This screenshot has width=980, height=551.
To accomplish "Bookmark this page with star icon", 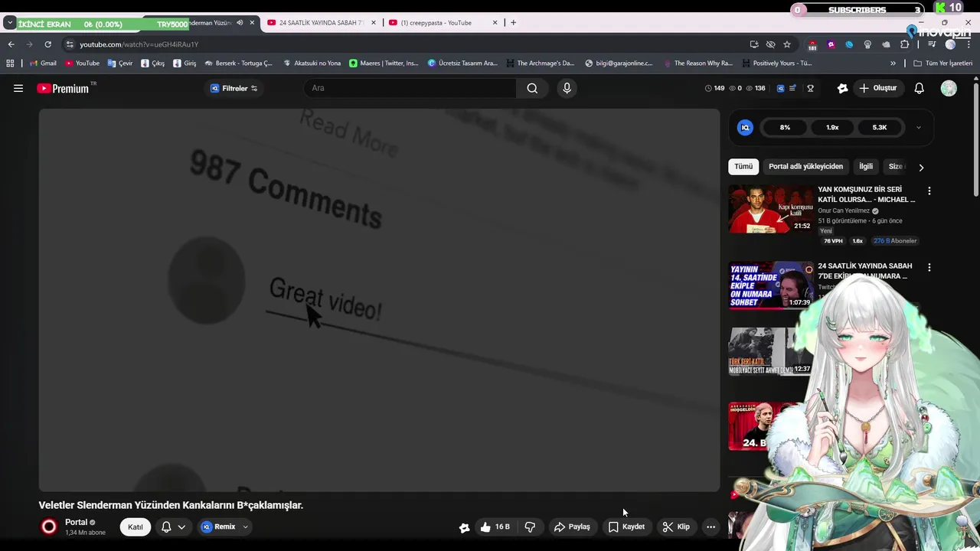I will coord(787,44).
